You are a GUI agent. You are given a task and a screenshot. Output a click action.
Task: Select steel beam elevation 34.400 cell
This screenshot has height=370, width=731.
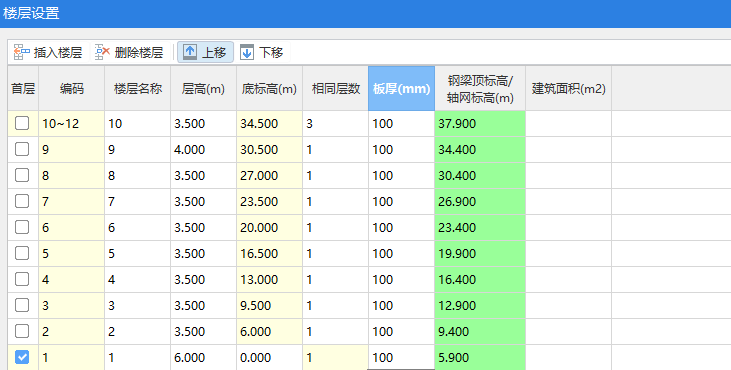click(x=480, y=150)
